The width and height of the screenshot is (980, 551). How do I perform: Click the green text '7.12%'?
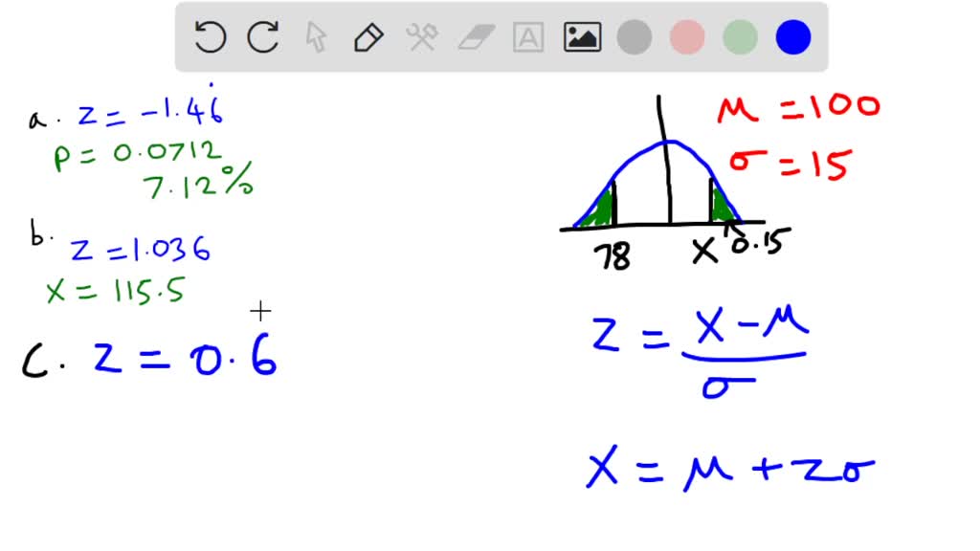[198, 182]
